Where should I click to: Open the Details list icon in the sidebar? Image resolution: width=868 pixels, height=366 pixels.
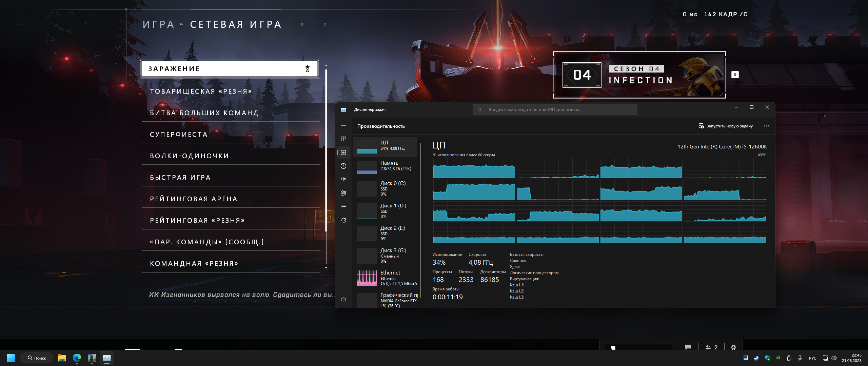click(343, 207)
